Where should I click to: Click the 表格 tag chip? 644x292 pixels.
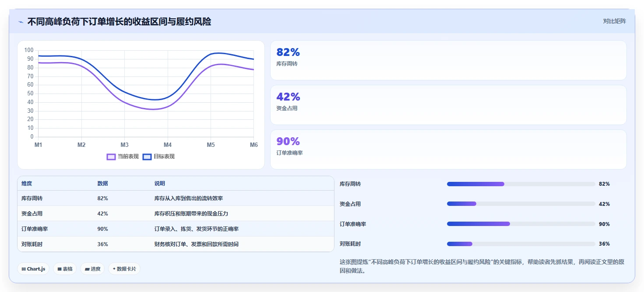point(65,269)
